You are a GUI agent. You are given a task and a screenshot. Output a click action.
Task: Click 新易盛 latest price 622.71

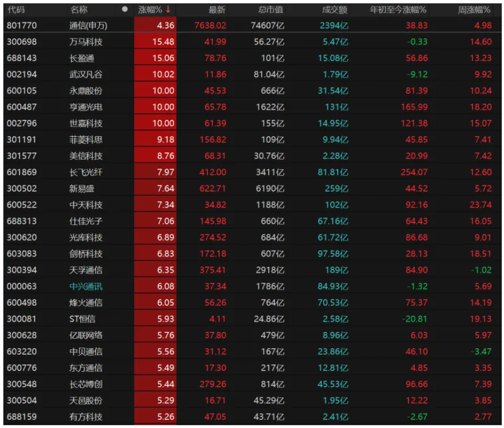tap(213, 189)
